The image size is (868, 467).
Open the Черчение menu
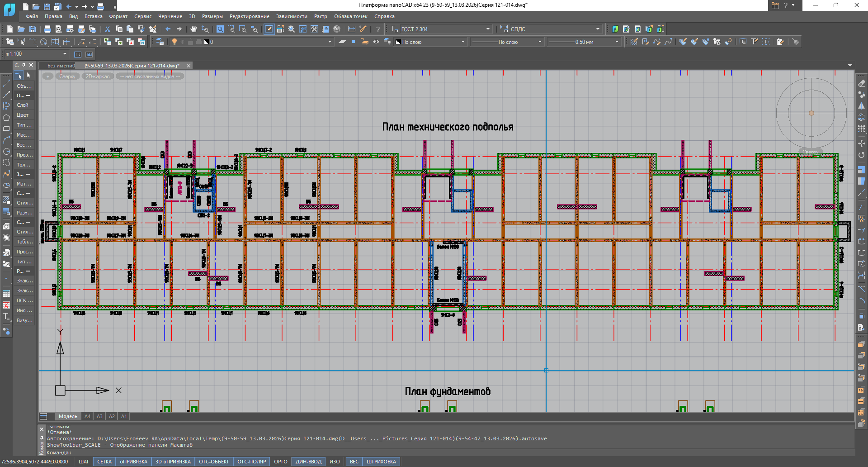pyautogui.click(x=170, y=16)
